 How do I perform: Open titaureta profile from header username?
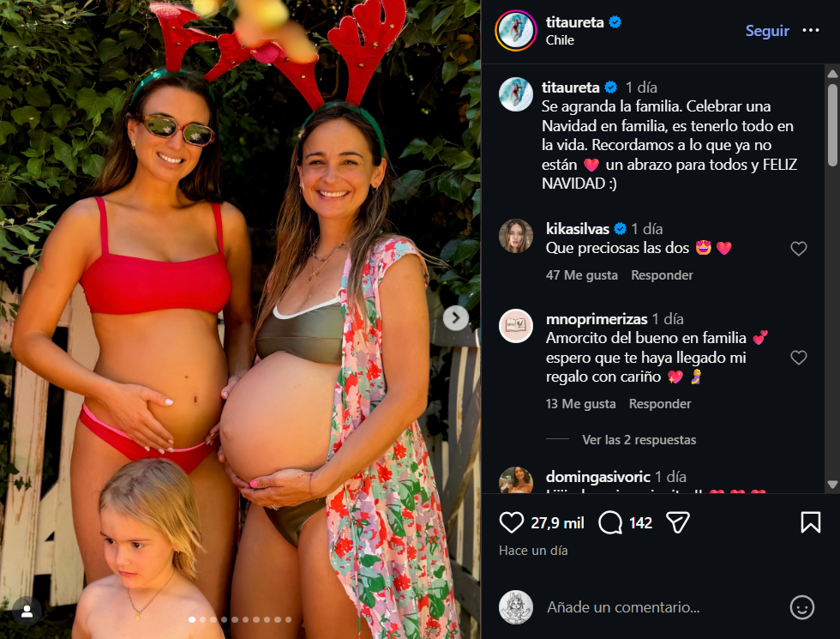tap(574, 22)
